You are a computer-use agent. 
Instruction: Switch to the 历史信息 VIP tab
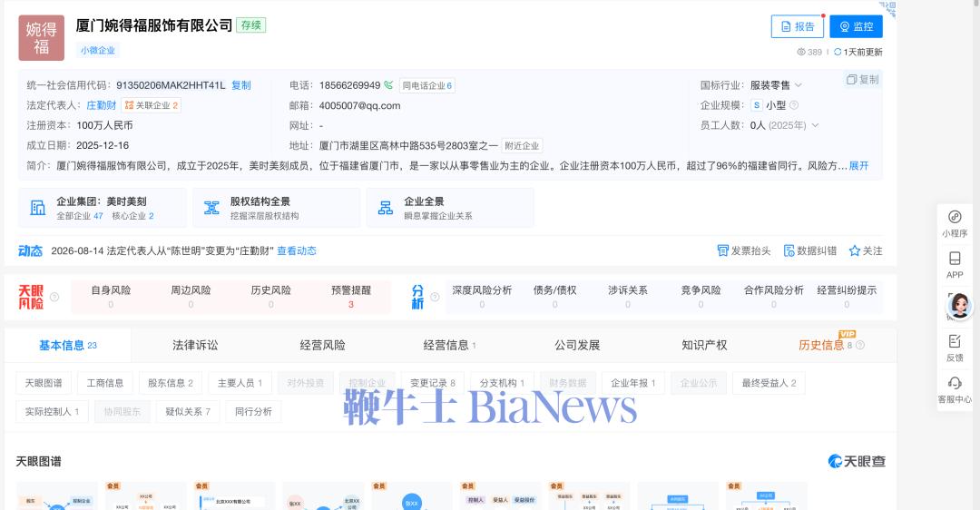[x=825, y=345]
